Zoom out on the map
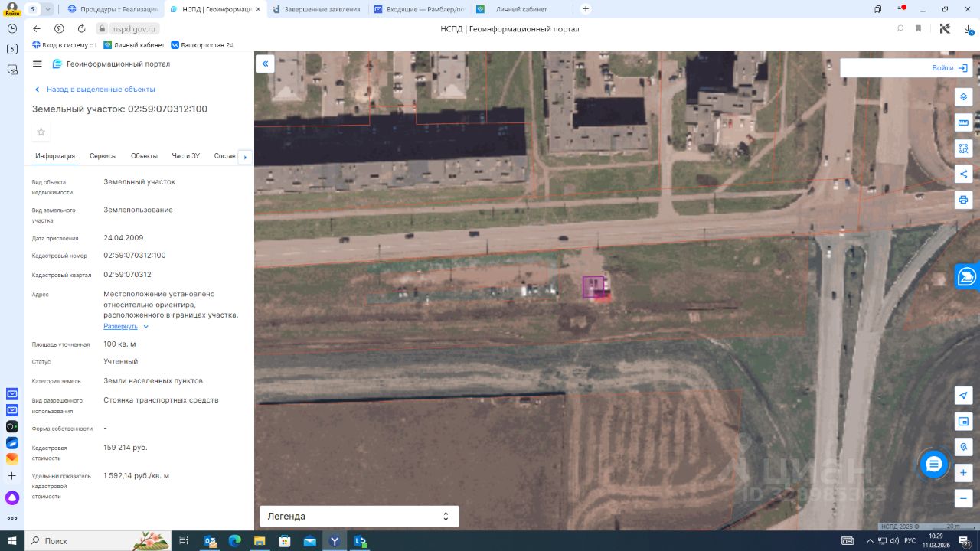 [963, 498]
